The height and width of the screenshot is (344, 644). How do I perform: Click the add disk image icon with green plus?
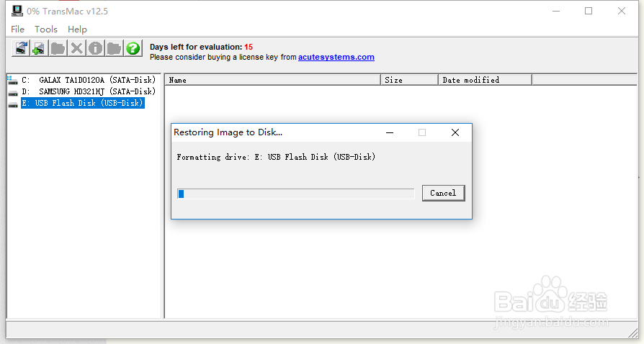coord(39,48)
